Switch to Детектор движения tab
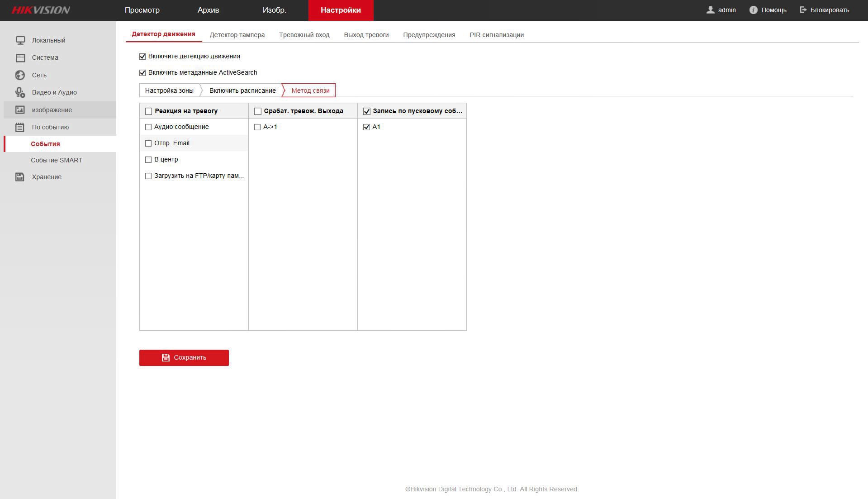 coord(163,34)
